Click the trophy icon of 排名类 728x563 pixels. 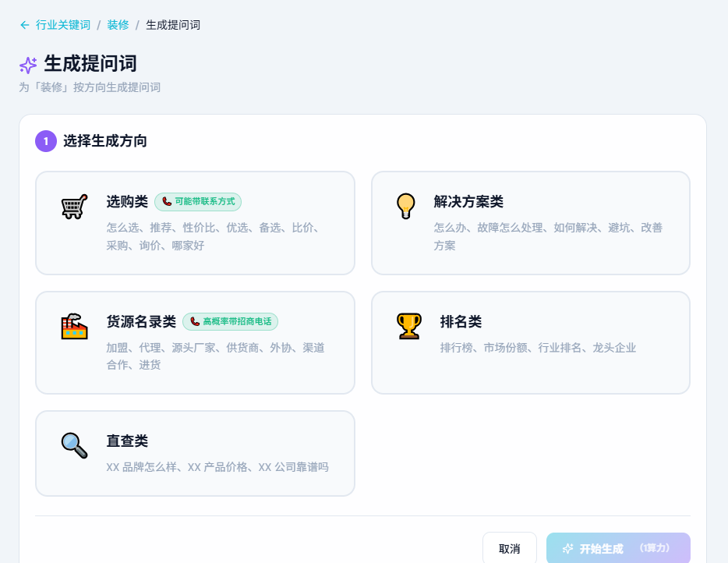[409, 326]
